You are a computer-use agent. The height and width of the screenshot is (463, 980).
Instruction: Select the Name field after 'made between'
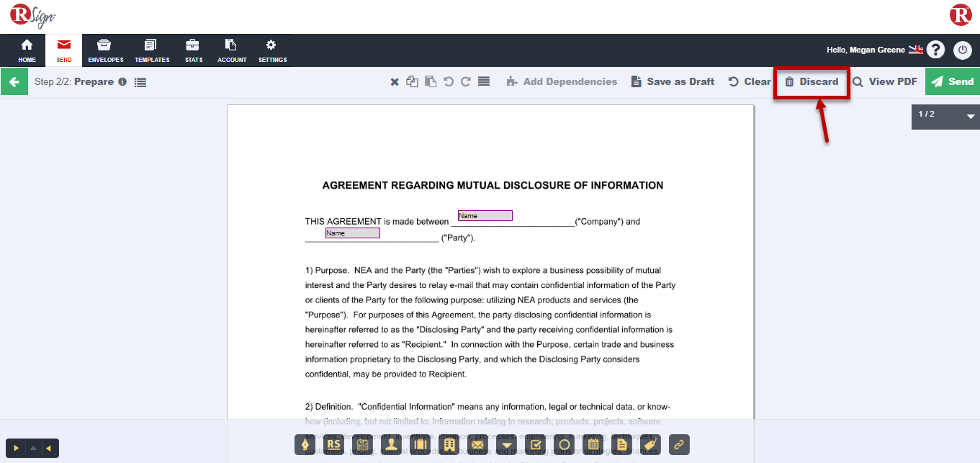pyautogui.click(x=485, y=216)
